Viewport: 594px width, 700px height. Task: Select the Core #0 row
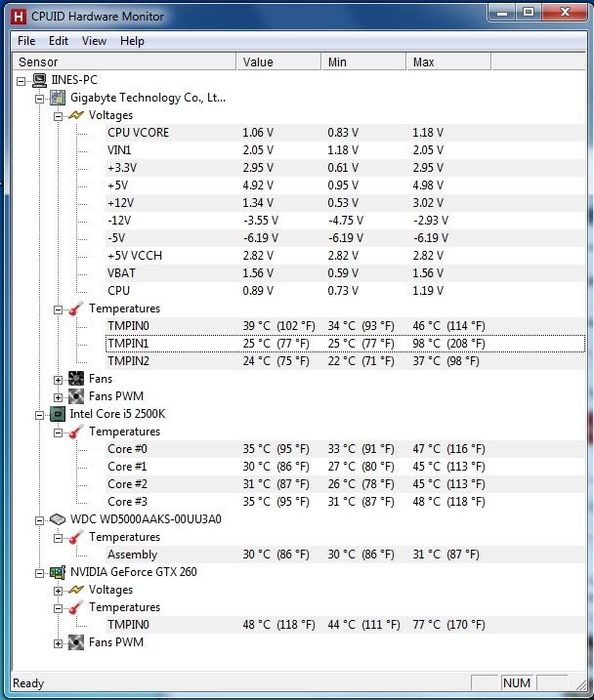tap(346, 449)
